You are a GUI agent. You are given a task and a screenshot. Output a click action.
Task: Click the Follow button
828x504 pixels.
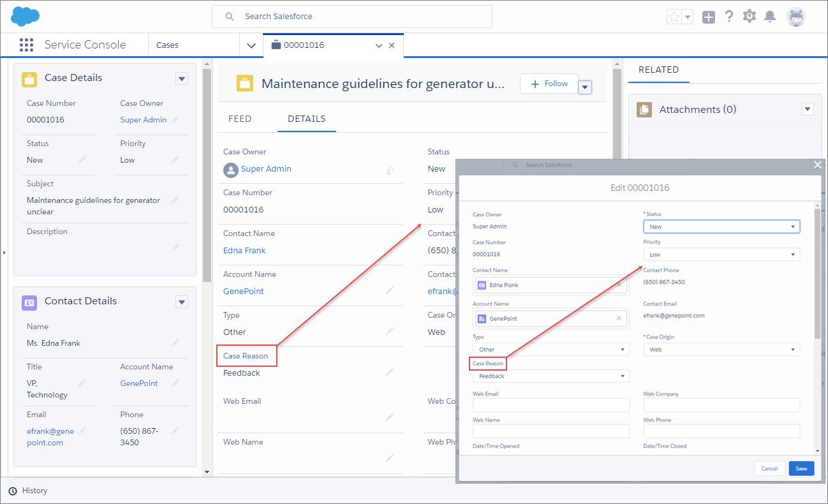click(x=549, y=84)
